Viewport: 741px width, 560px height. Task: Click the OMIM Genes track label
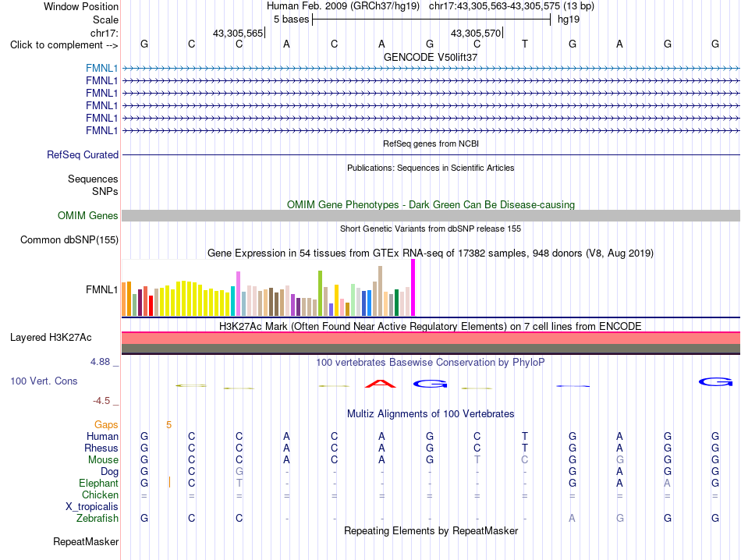coord(88,215)
